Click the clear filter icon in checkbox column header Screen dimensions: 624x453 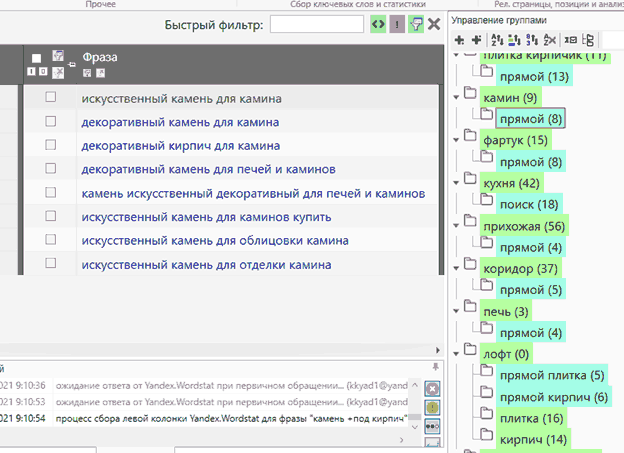click(x=58, y=72)
